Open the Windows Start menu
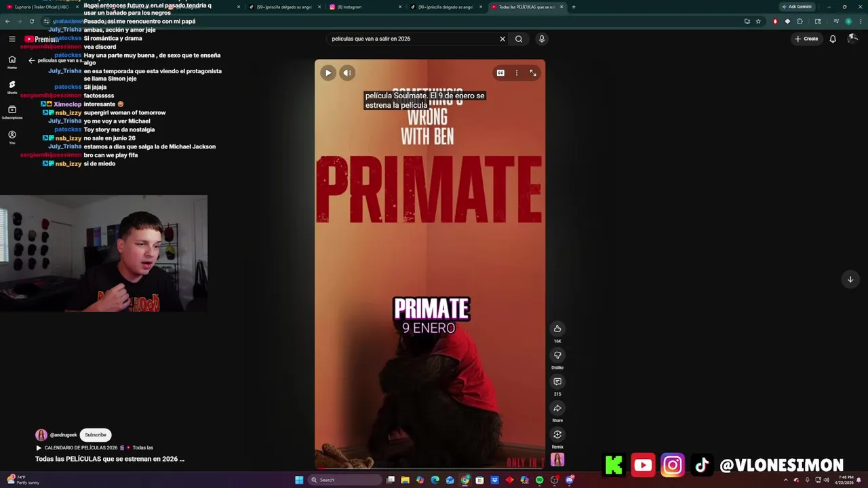 [x=298, y=480]
